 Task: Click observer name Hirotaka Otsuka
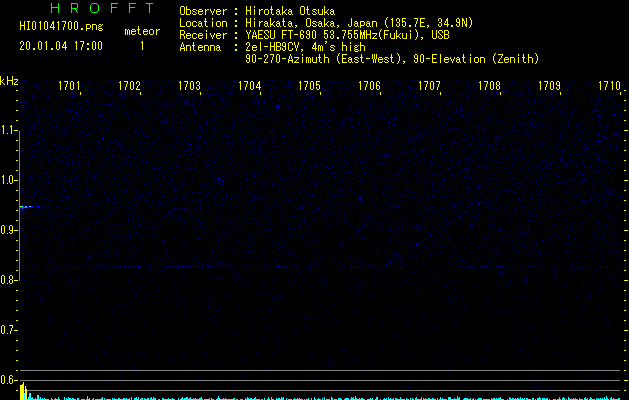pyautogui.click(x=290, y=11)
